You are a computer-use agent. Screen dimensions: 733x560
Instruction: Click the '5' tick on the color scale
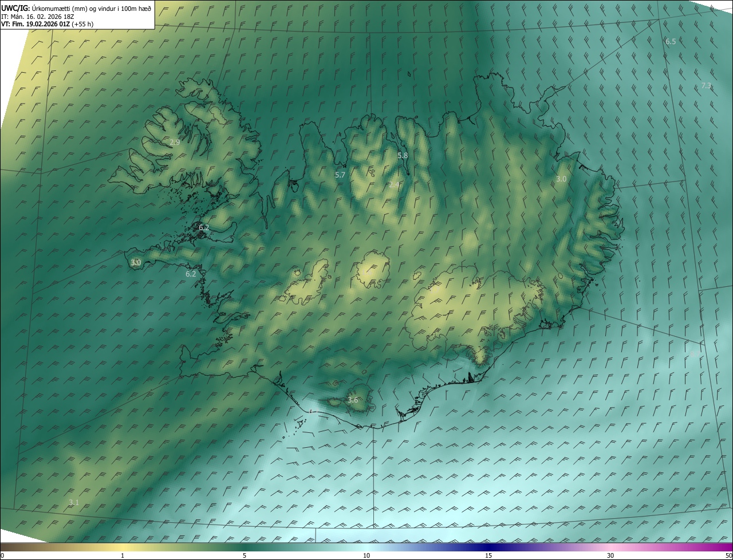245,556
